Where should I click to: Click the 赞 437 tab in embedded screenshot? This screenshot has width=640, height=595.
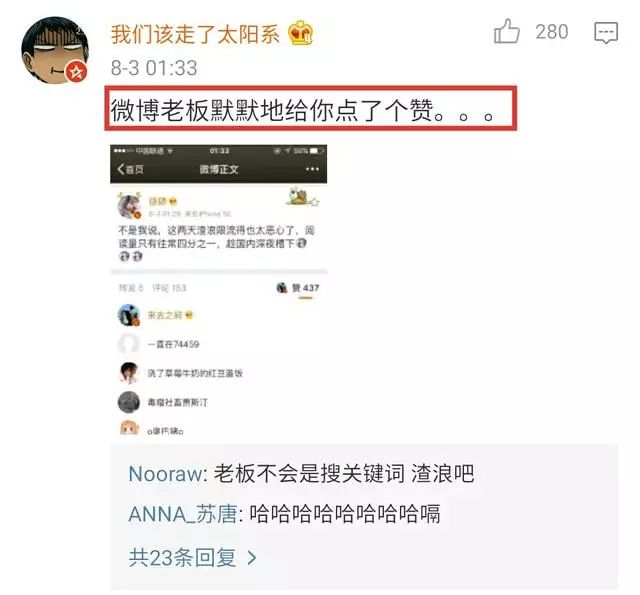tap(305, 288)
